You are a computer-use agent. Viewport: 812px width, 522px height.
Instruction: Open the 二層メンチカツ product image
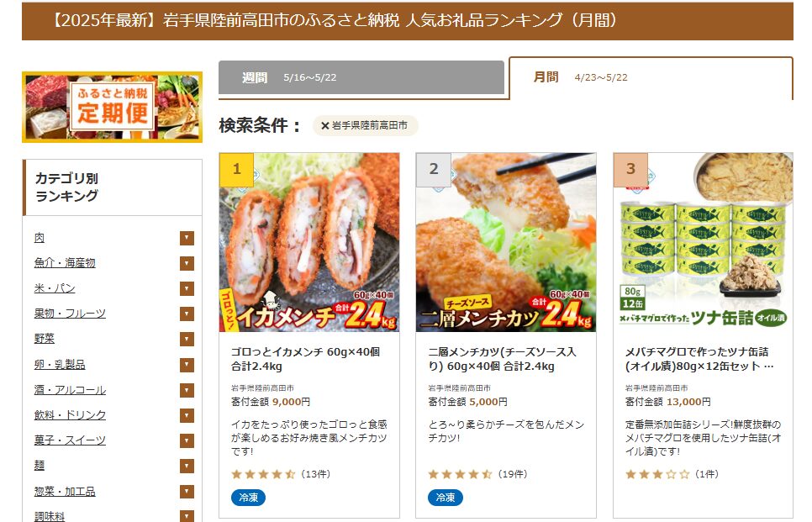[x=506, y=242]
